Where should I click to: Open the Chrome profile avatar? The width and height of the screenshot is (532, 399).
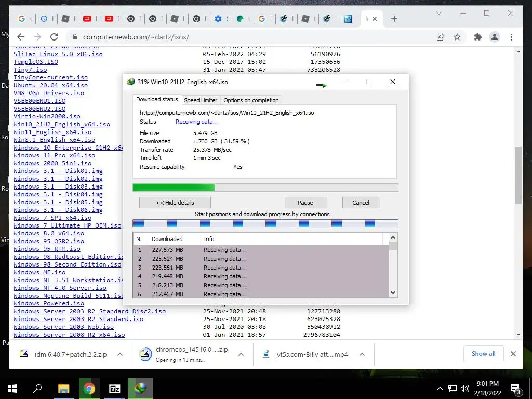(495, 37)
